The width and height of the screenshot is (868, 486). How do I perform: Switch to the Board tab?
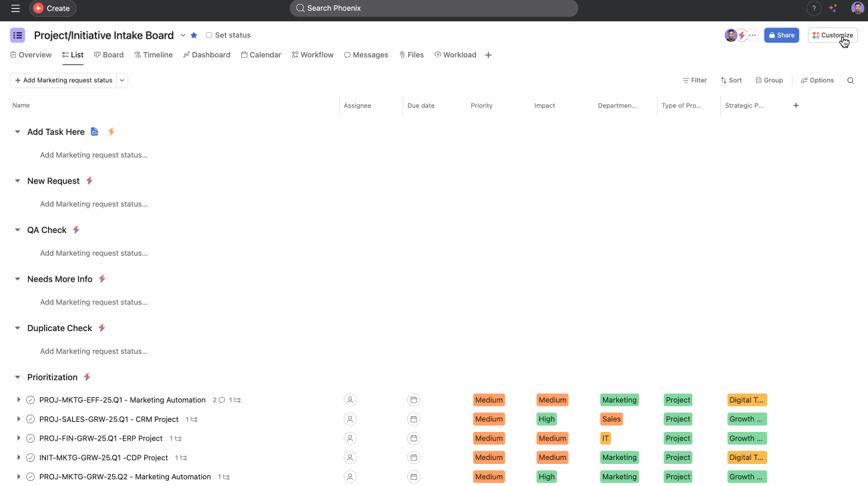(x=109, y=55)
